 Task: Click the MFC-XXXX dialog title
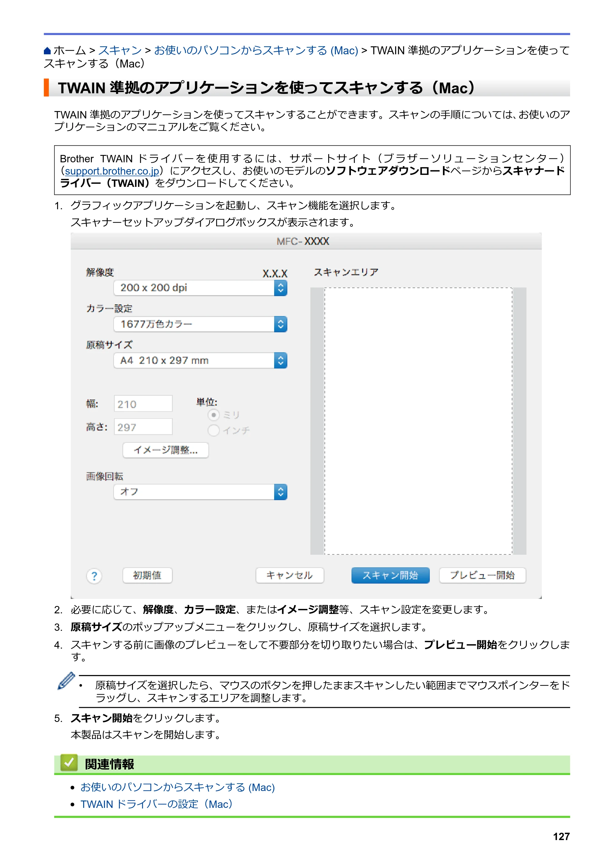click(303, 241)
